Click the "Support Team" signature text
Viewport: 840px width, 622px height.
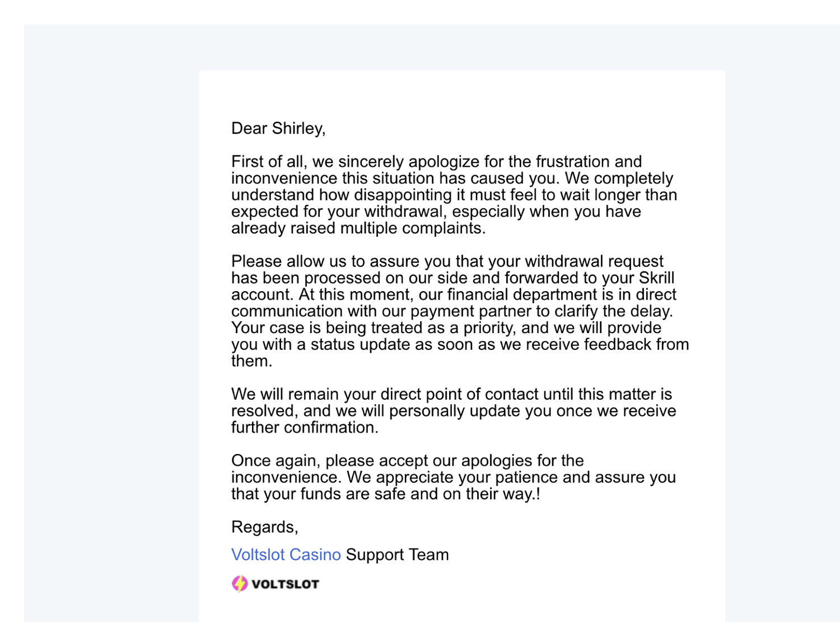[x=397, y=555]
